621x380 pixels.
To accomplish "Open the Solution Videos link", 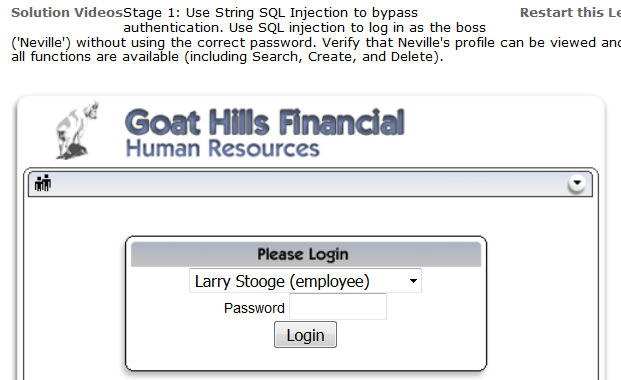I will pyautogui.click(x=67, y=13).
